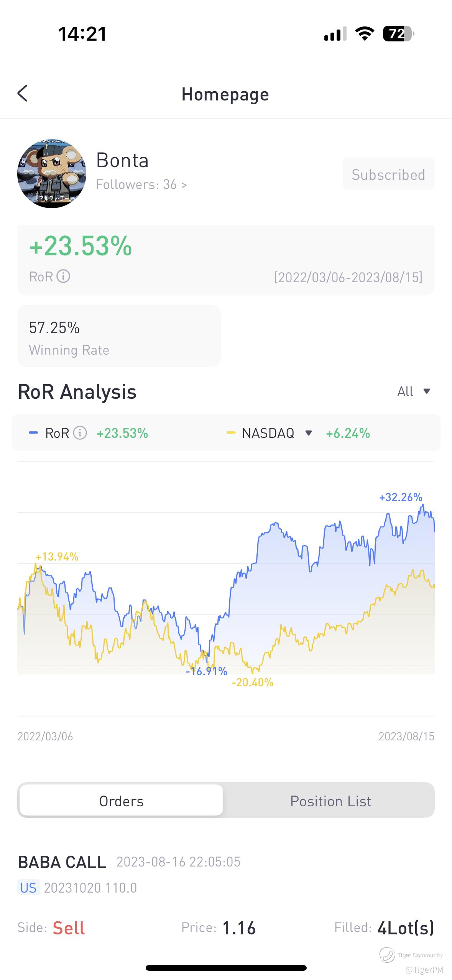Switch to the Position List tab
The height and width of the screenshot is (980, 452).
(x=330, y=801)
